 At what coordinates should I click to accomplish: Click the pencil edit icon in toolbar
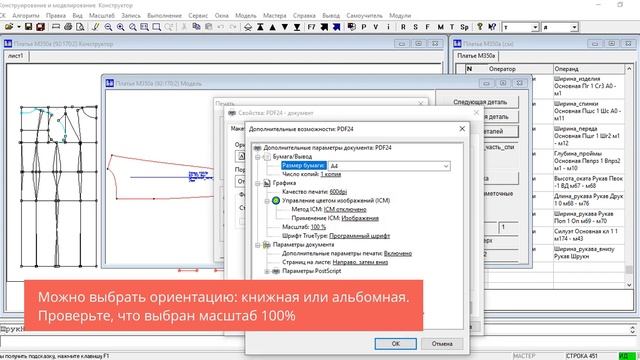tap(96, 27)
